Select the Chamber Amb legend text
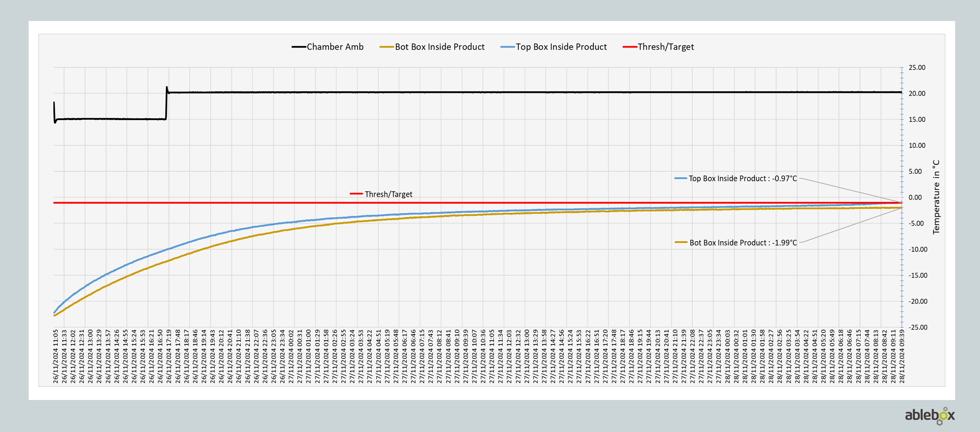This screenshot has height=432, width=980. tap(335, 47)
